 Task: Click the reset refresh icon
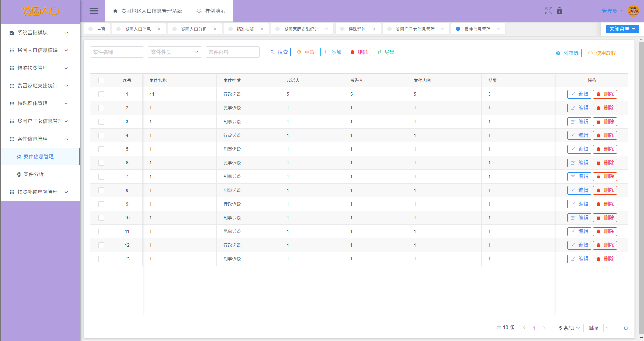(x=299, y=52)
